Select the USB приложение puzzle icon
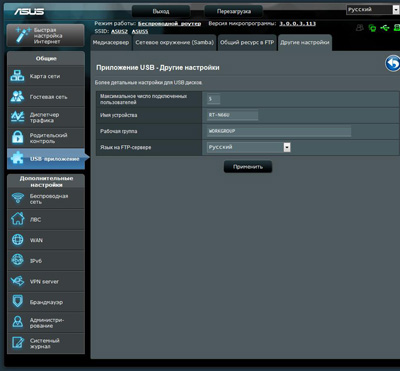This screenshot has height=371, width=400. pos(17,159)
